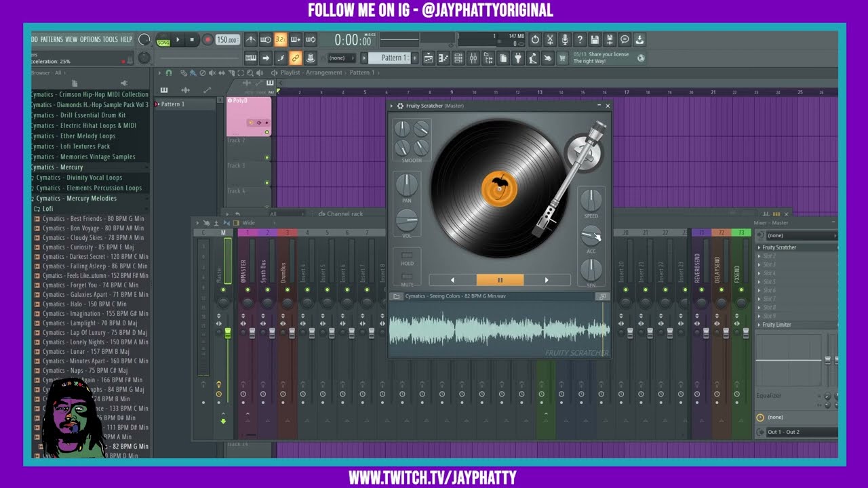Open the Fruity Scratcher effect slot in mixer
Image resolution: width=868 pixels, height=488 pixels.
point(797,247)
